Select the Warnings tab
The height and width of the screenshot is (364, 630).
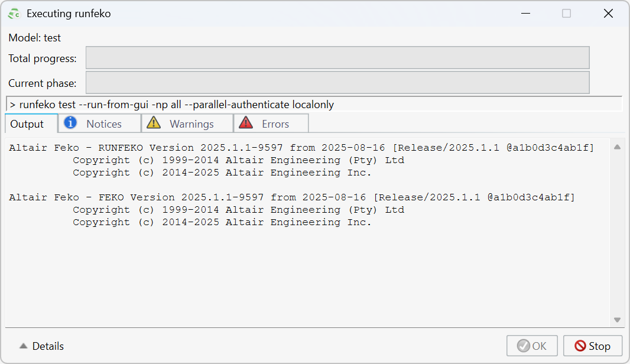[187, 123]
